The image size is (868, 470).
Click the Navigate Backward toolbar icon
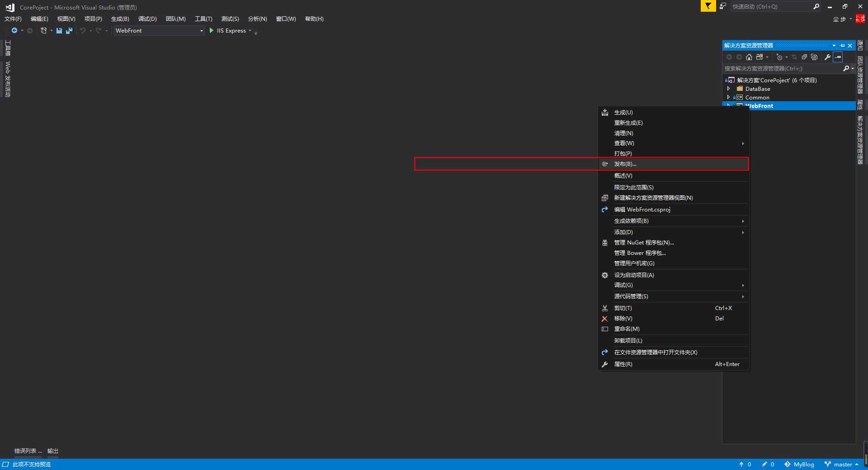pyautogui.click(x=14, y=31)
